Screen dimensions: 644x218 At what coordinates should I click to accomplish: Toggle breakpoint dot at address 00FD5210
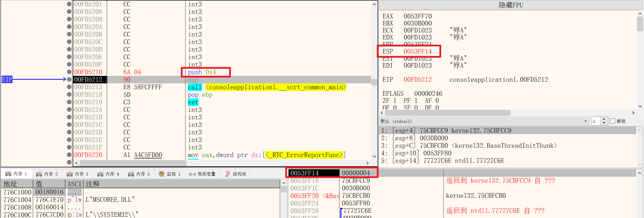click(69, 72)
